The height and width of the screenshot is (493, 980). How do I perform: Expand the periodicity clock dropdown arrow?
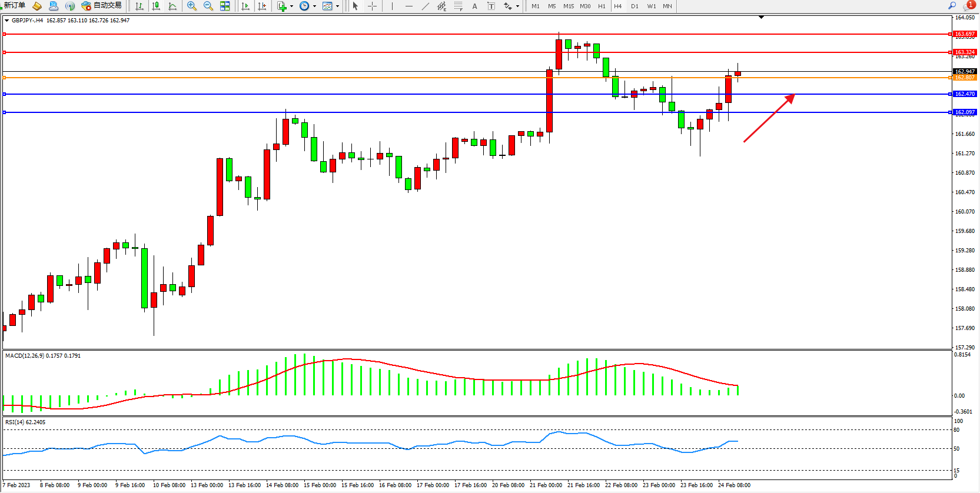pos(314,6)
